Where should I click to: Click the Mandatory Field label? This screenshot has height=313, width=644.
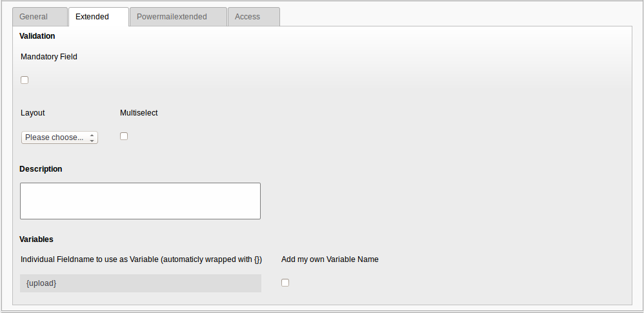pyautogui.click(x=49, y=57)
